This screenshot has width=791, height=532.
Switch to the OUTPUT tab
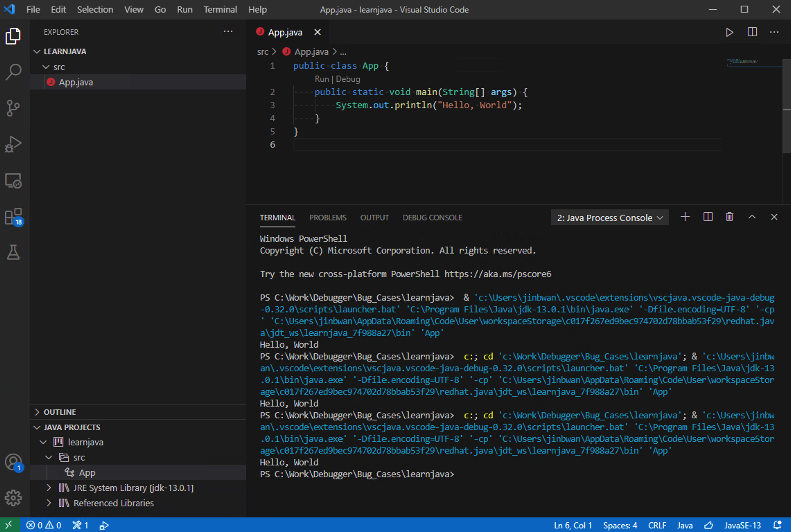374,218
